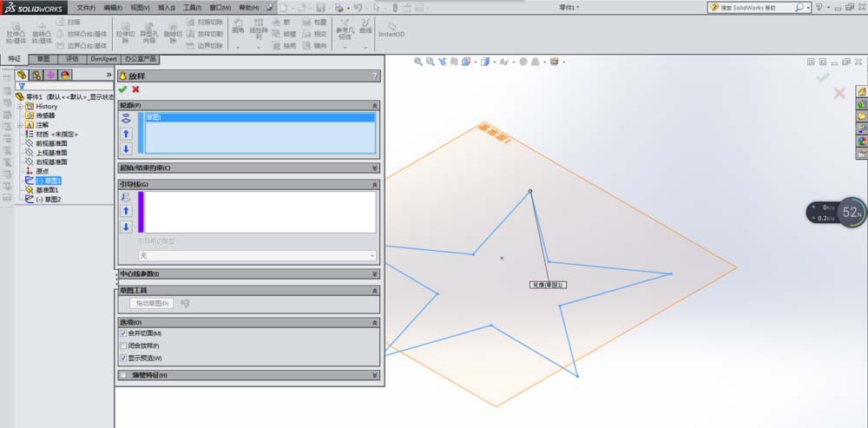Move profile down in the 轮廓 list
Screen dimensions: 868x428
pyautogui.click(x=126, y=148)
